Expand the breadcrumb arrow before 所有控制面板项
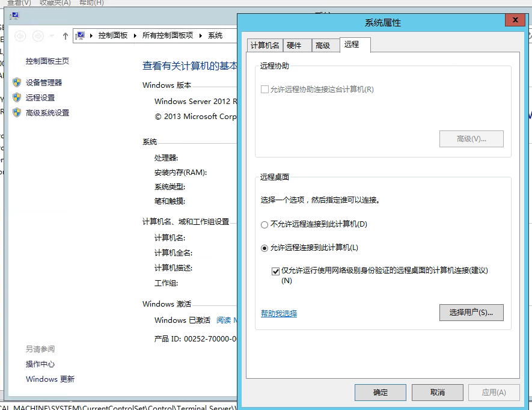532x410 pixels. 135,35
